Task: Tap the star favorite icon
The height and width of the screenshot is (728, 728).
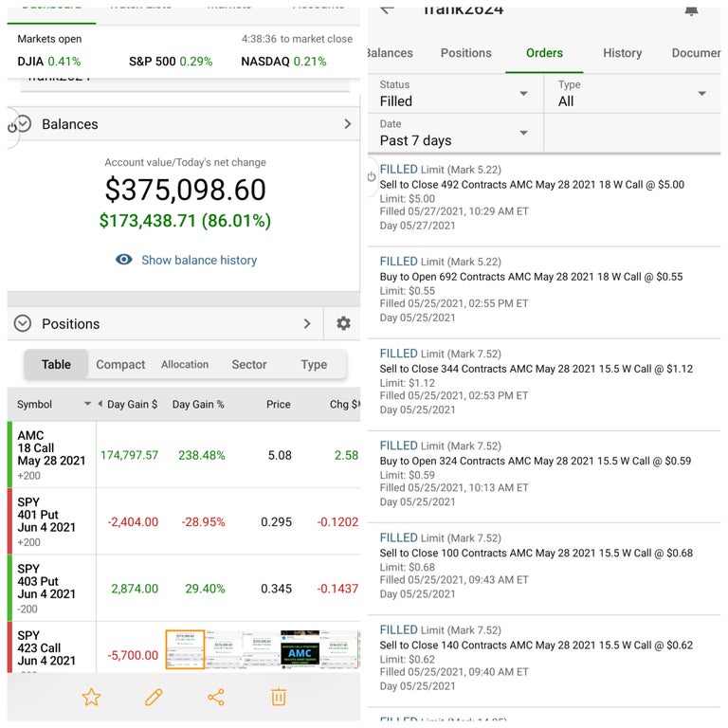Action: tap(91, 698)
